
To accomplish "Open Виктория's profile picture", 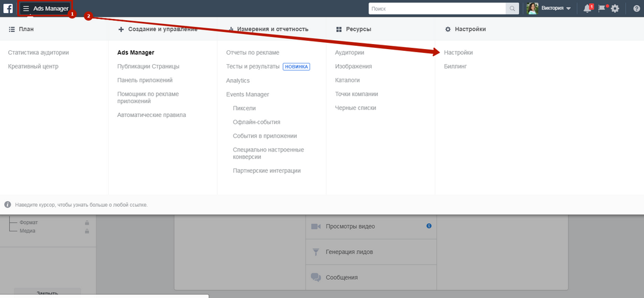I will point(532,9).
